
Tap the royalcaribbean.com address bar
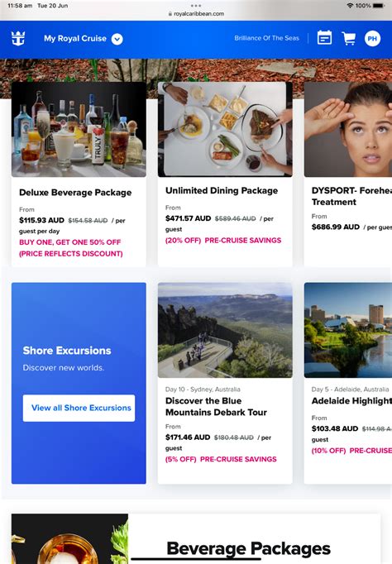pos(196,14)
